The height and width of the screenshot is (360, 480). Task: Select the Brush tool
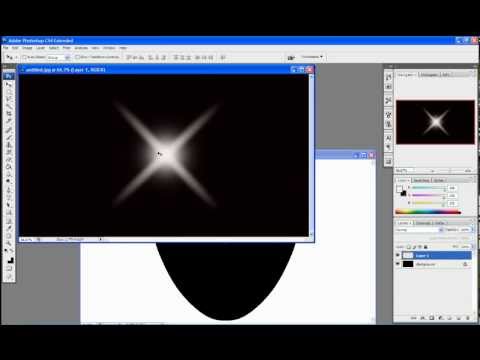9,137
